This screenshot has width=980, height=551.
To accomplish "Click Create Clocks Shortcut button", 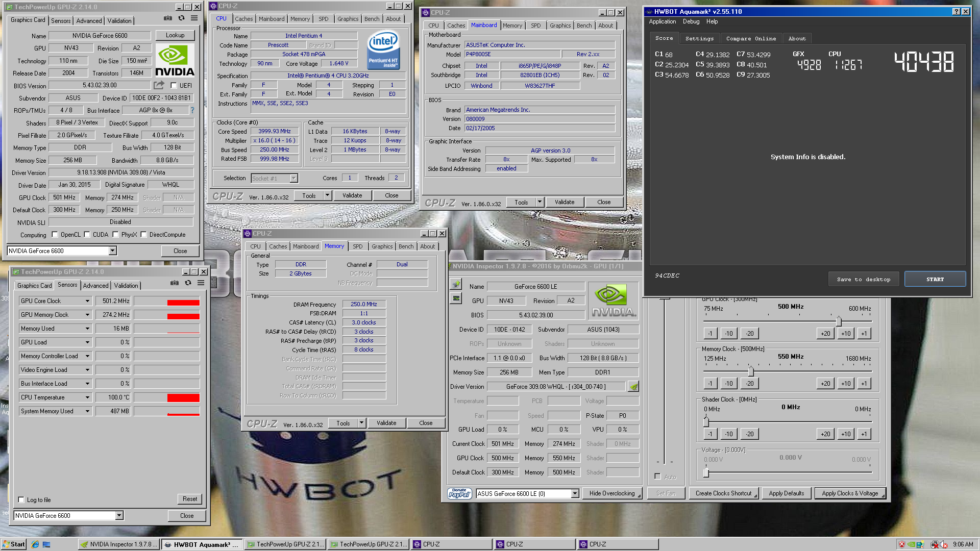I will [x=723, y=493].
